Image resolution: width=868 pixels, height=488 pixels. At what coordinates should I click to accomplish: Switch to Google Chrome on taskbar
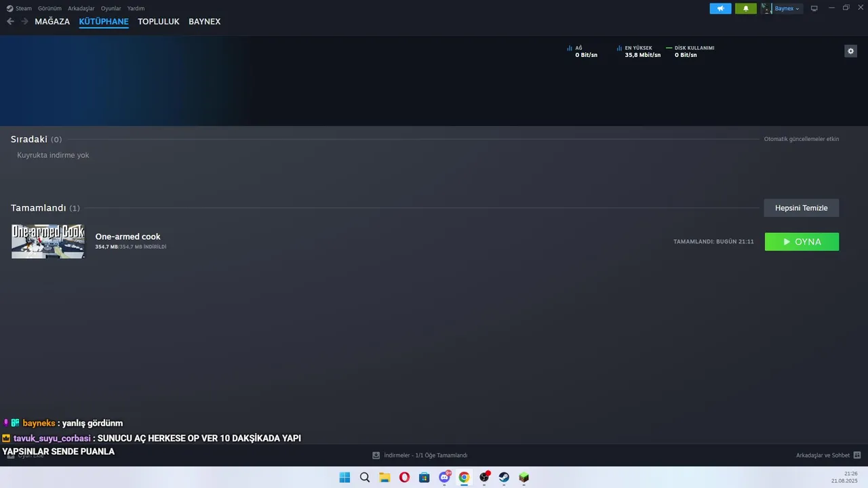tap(464, 477)
